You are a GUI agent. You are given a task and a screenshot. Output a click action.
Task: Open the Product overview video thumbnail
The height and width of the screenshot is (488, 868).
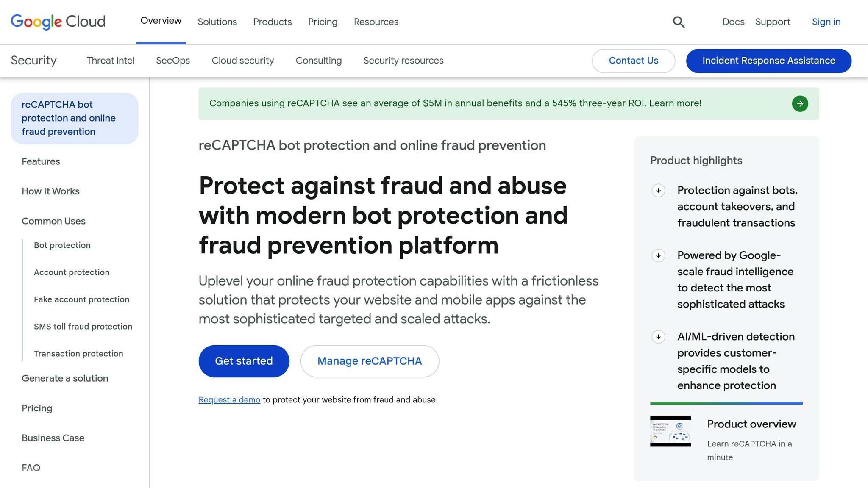point(670,431)
